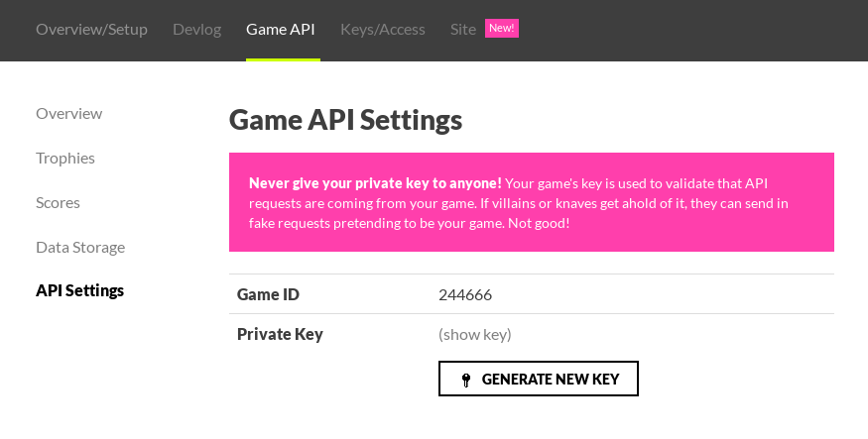Viewport: 868px width, 439px height.
Task: Select API Settings in the sidebar
Action: point(80,290)
